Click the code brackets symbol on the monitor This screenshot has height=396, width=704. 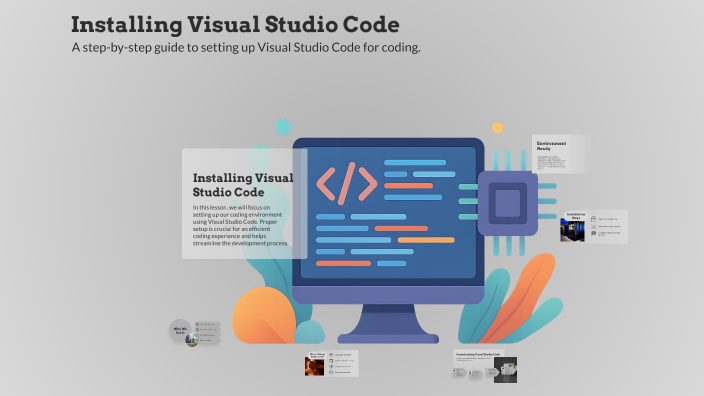tap(347, 184)
